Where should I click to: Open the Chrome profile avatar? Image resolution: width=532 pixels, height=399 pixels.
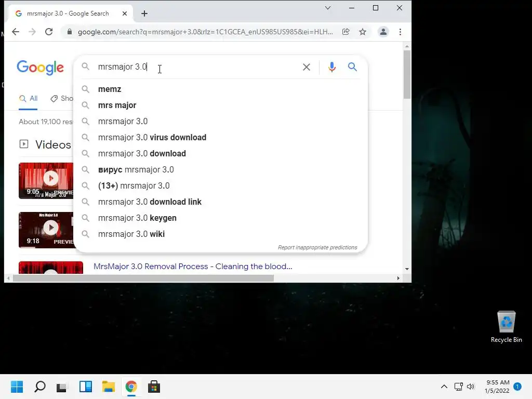(383, 32)
